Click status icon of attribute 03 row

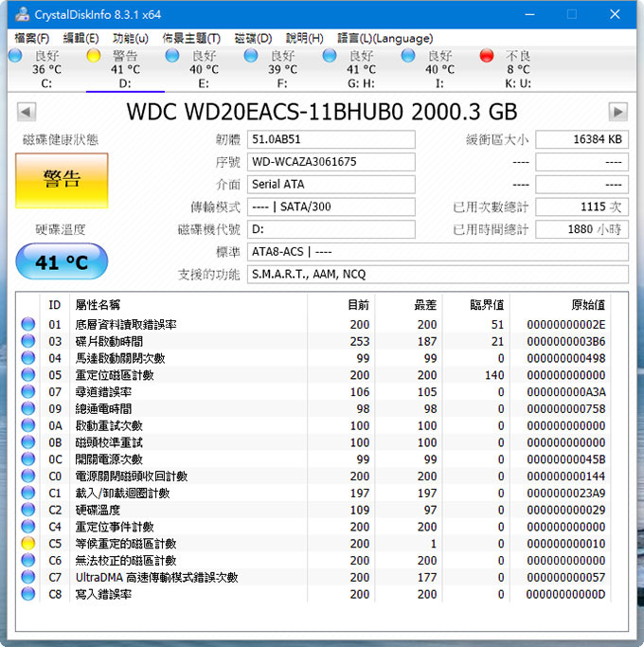(x=28, y=341)
